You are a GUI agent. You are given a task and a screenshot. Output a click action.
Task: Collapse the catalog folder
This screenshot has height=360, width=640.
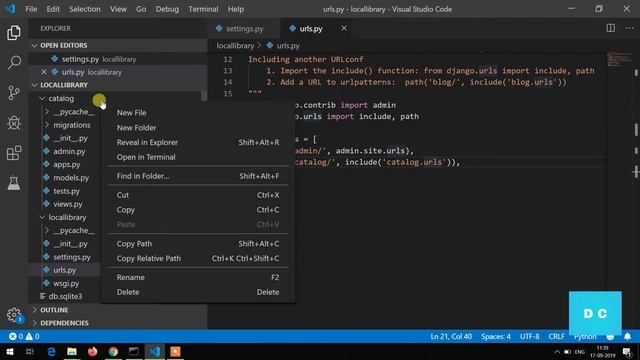coord(42,98)
